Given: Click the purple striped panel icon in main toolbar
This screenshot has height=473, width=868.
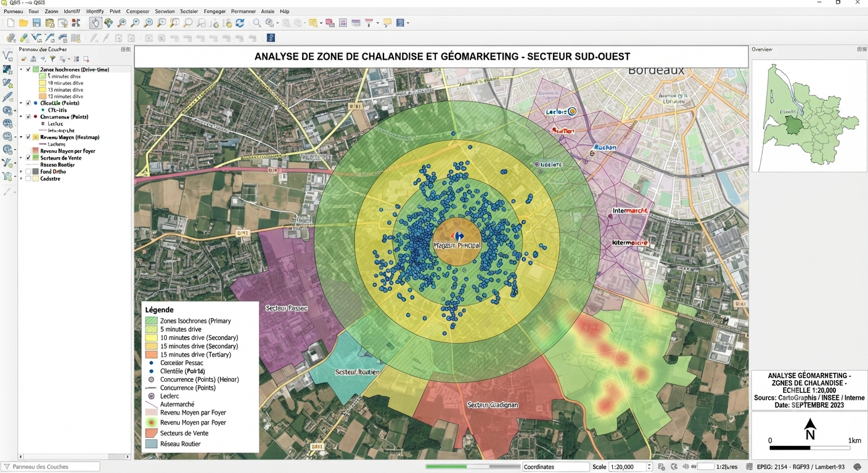Looking at the screenshot, I should 356,23.
